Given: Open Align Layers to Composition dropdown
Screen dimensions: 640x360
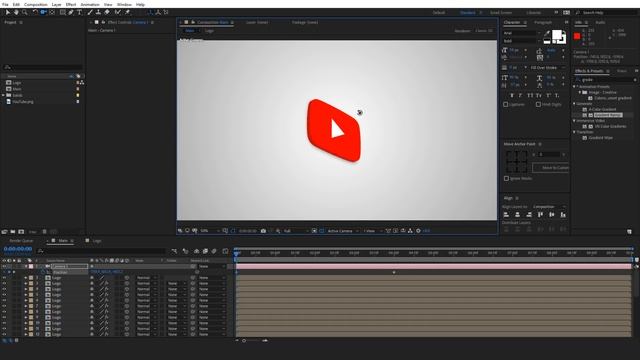Looking at the screenshot, I should [549, 207].
